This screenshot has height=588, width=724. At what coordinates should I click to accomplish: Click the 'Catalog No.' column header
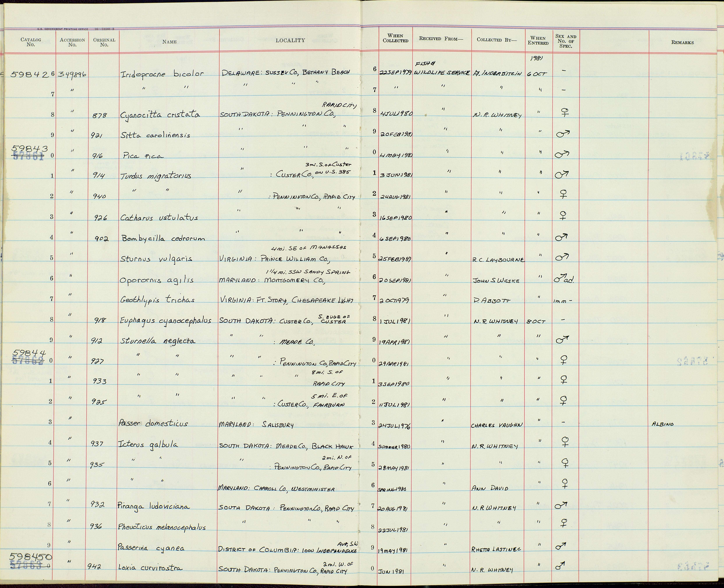point(31,42)
